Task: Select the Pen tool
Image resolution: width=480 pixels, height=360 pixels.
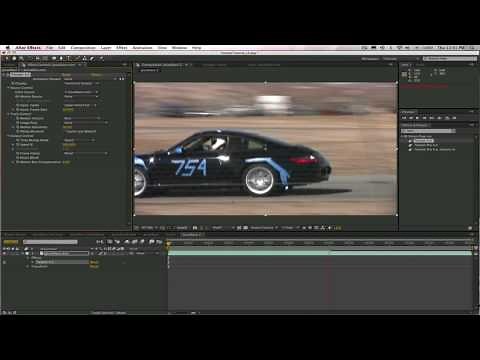Action: click(61, 58)
